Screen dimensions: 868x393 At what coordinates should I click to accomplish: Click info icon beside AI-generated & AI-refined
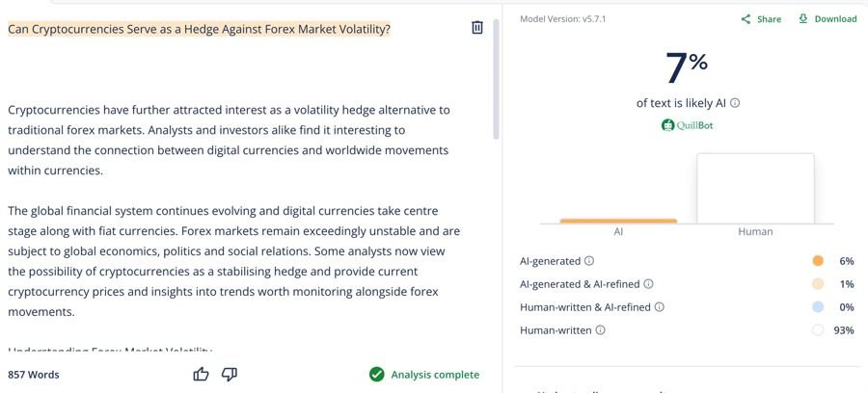[x=648, y=284]
